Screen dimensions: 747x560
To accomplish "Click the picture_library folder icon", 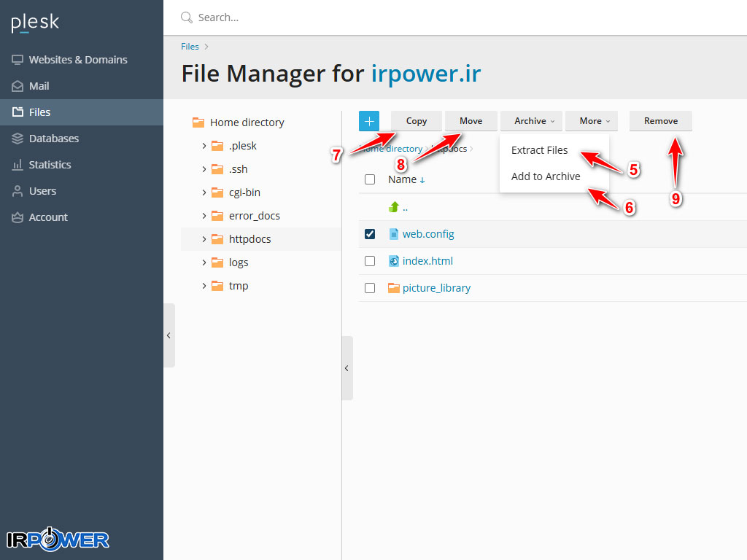I will click(x=394, y=288).
